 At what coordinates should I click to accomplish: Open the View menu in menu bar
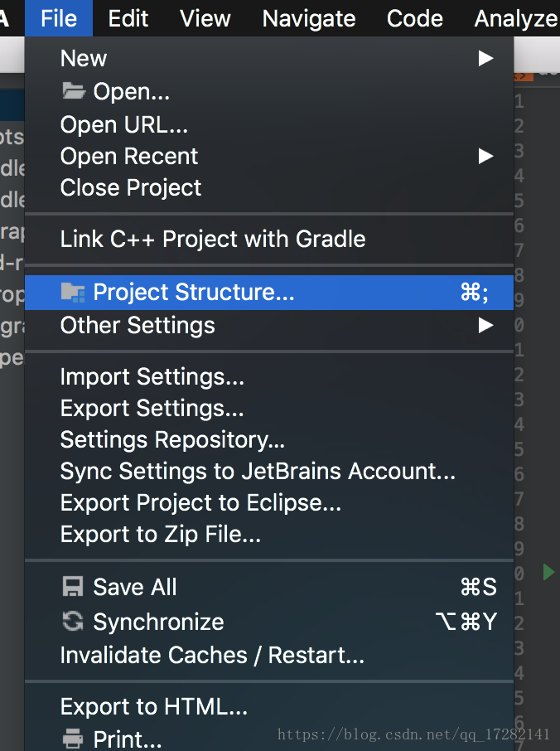click(x=205, y=19)
